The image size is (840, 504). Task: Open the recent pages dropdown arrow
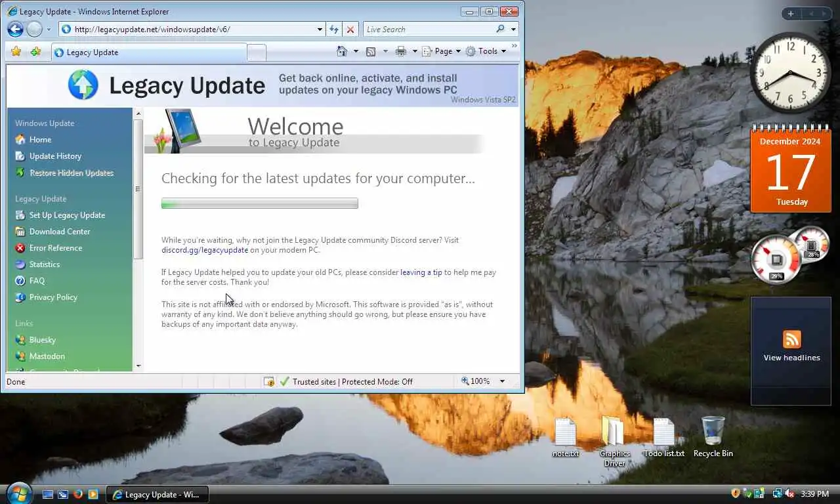pos(49,30)
